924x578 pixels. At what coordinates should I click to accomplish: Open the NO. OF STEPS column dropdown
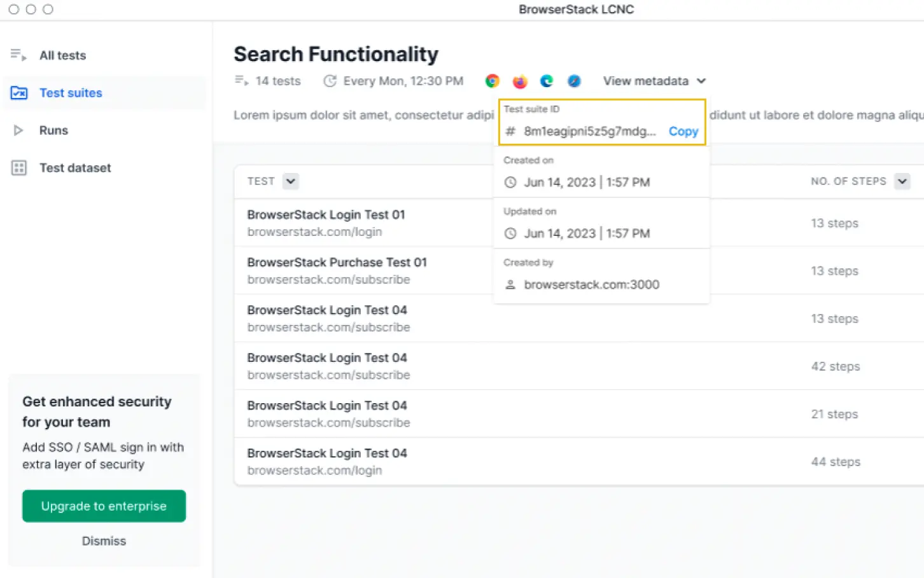click(902, 181)
